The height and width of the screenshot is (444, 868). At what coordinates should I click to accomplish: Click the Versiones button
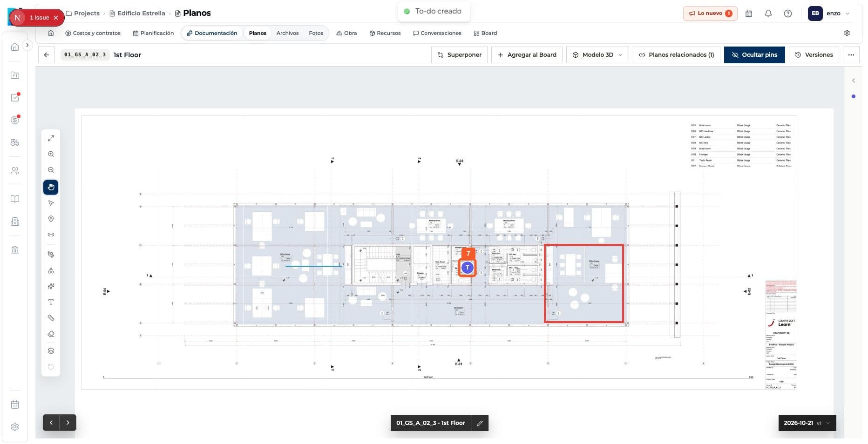pos(814,55)
